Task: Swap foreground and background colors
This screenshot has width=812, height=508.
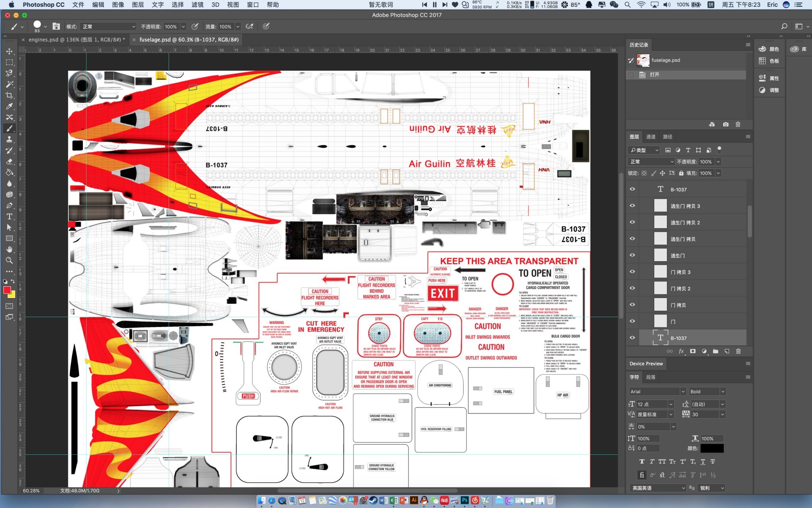Action: (13, 281)
